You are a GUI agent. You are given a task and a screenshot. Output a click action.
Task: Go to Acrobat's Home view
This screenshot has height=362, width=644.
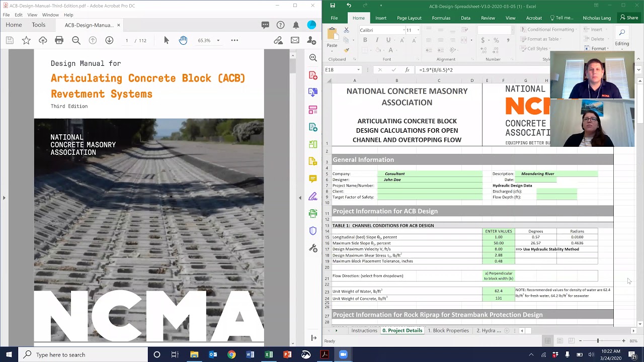tap(14, 25)
